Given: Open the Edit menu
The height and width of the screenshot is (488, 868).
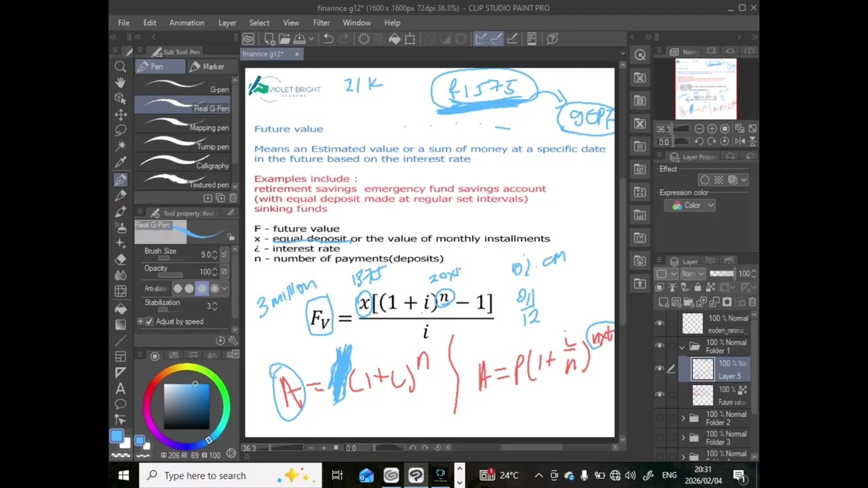Looking at the screenshot, I should 150,22.
